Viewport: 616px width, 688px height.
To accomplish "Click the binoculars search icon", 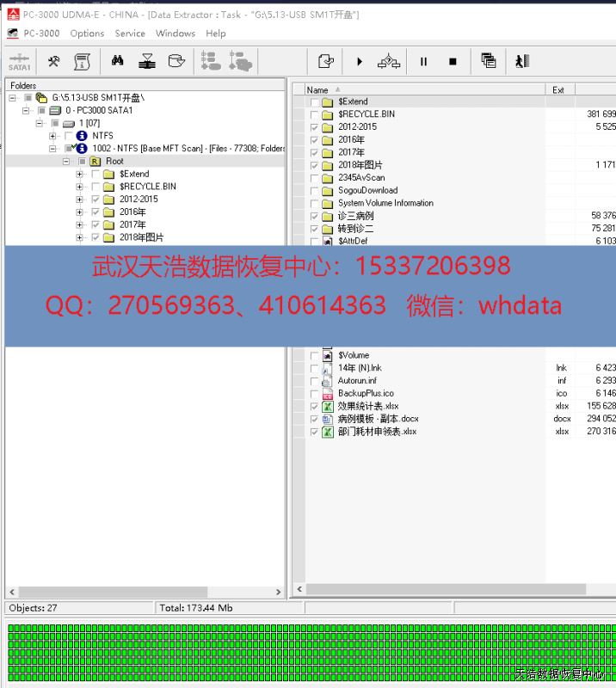I will click(x=118, y=61).
